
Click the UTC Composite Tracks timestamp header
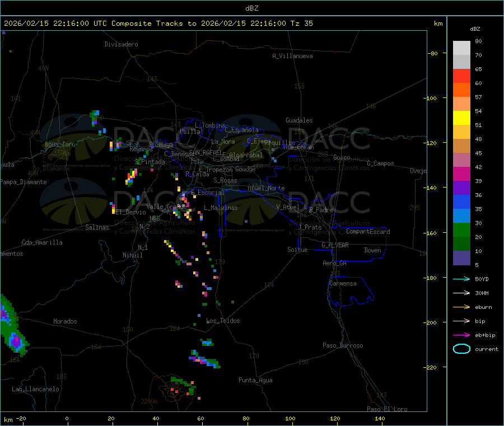[x=158, y=24]
